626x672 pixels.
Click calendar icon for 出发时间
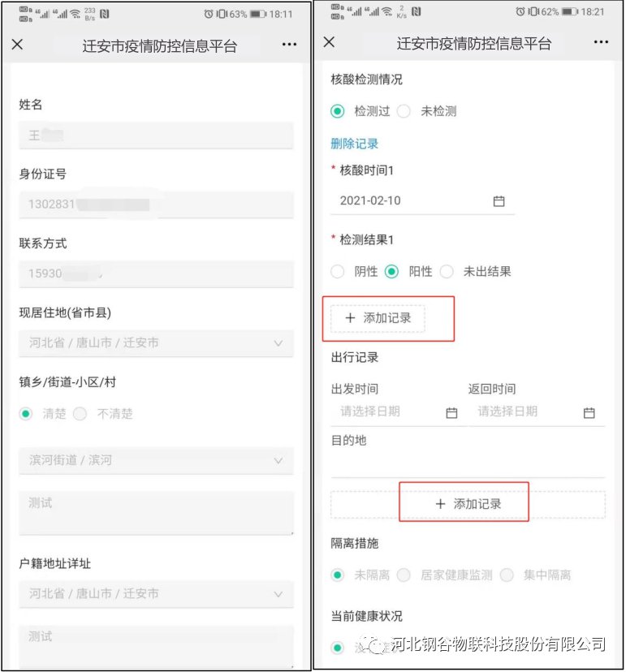click(451, 413)
